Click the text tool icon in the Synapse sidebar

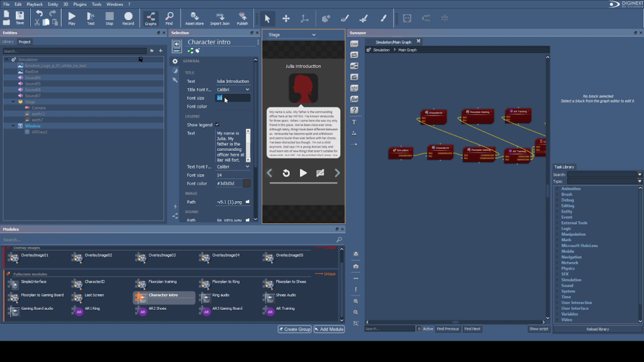[355, 122]
